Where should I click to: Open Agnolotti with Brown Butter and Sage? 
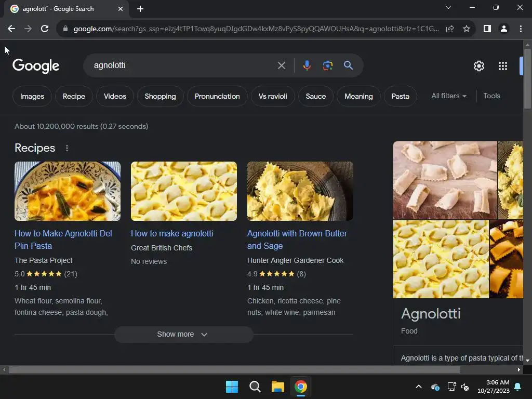click(297, 240)
